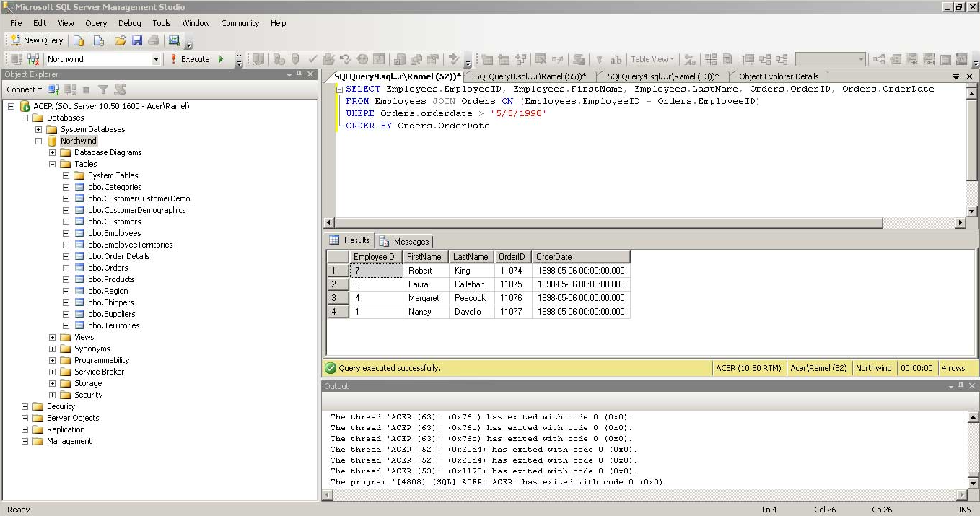Open the Community menu
This screenshot has height=516, width=980.
tap(240, 23)
